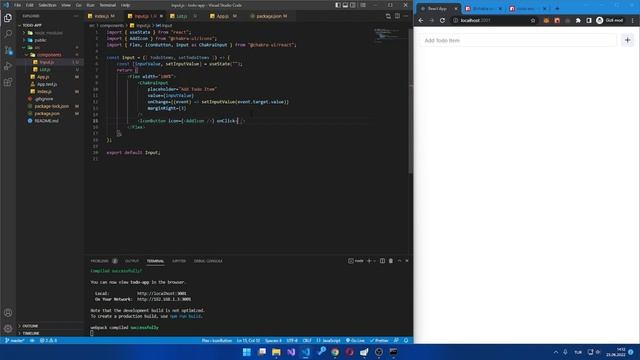Open README.md in the file explorer
This screenshot has width=640, height=360.
[46, 121]
